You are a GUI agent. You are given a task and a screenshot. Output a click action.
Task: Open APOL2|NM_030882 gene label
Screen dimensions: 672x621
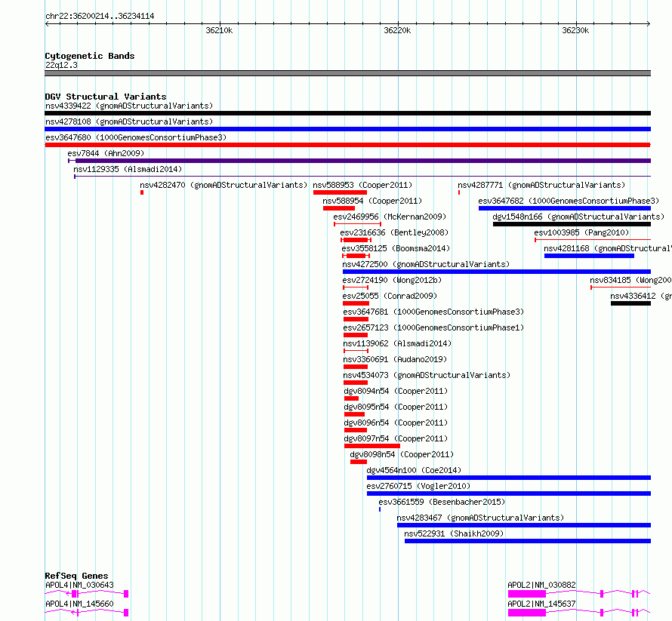click(541, 585)
